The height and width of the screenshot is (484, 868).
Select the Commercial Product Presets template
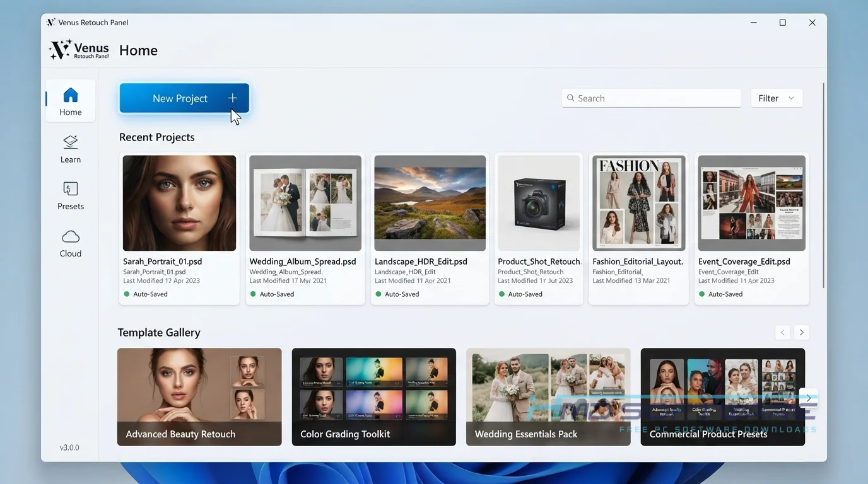pyautogui.click(x=723, y=397)
